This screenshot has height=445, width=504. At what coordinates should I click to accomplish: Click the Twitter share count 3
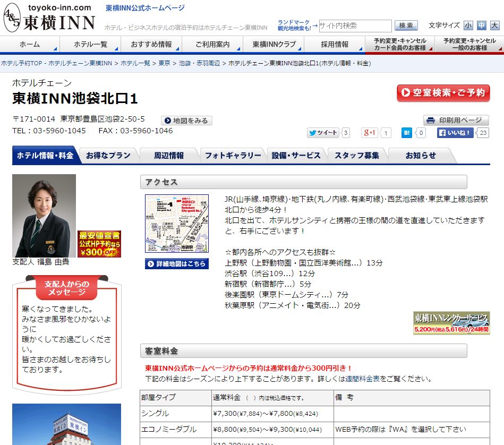click(346, 133)
